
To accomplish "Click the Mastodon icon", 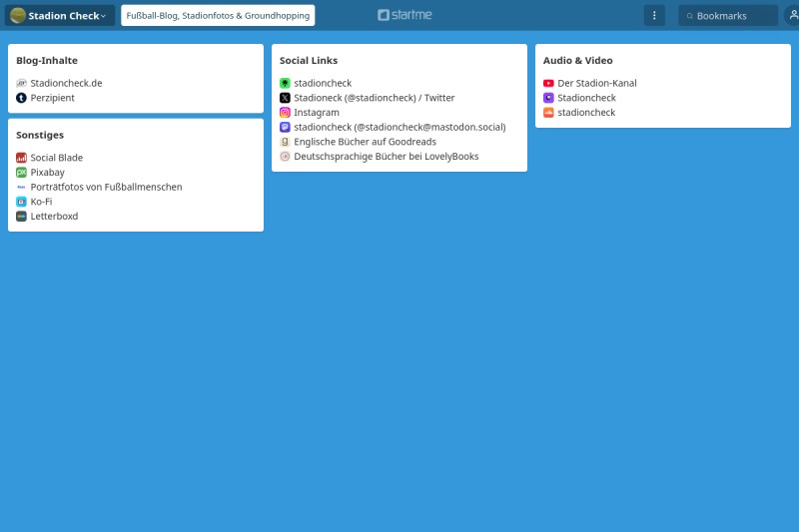I will click(285, 128).
